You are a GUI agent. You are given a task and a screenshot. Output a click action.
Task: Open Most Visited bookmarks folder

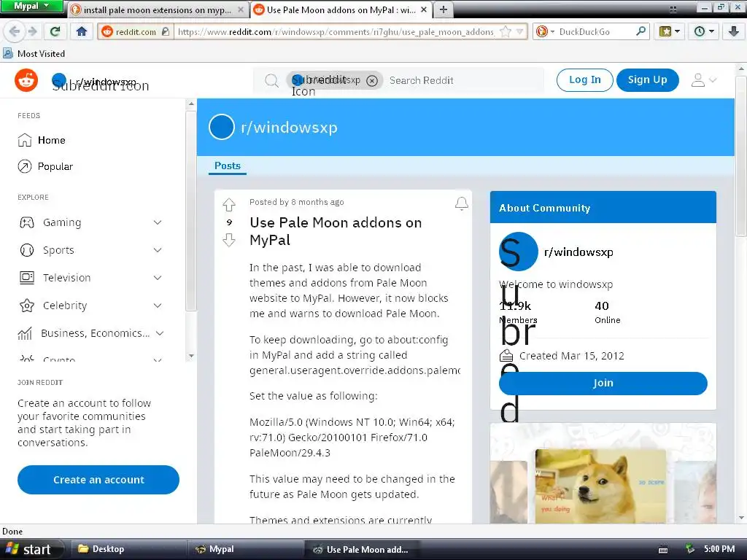[34, 53]
